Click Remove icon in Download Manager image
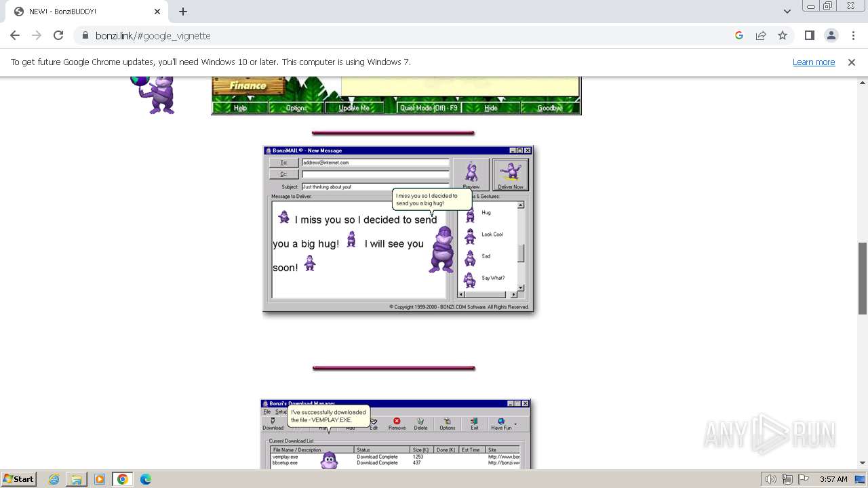Screen dimensions: 868x488 397,424
